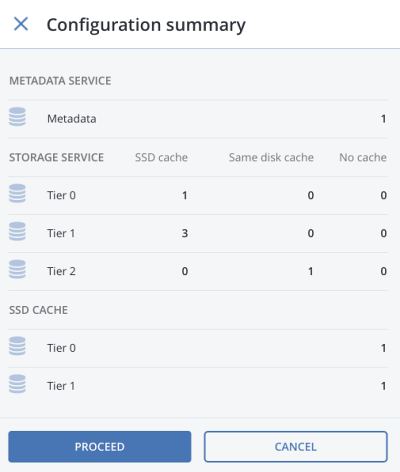Click SSD Cache Tier 0 disk icon
The width and height of the screenshot is (400, 472).
(x=17, y=346)
